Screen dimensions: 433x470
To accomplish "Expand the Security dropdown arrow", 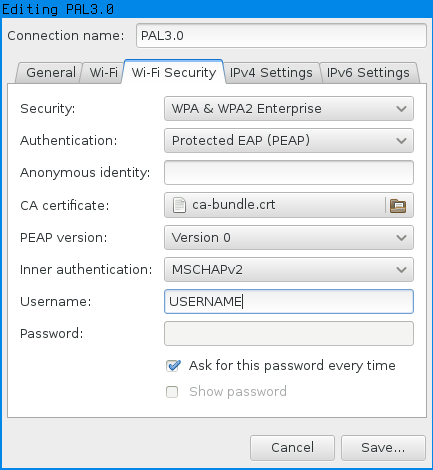I will tap(401, 109).
